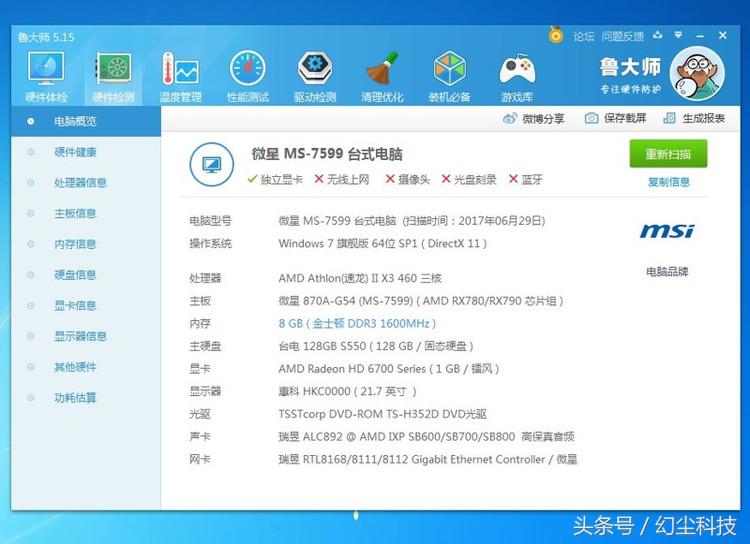Click 惠科 HKC0000 monitor value
Screen dimensions: 750x544
(347, 391)
